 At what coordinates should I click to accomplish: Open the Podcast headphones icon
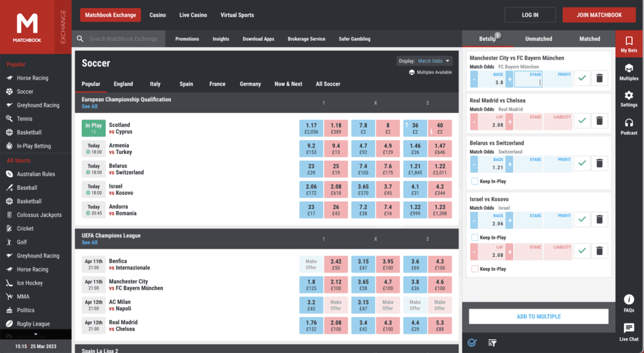click(x=629, y=122)
